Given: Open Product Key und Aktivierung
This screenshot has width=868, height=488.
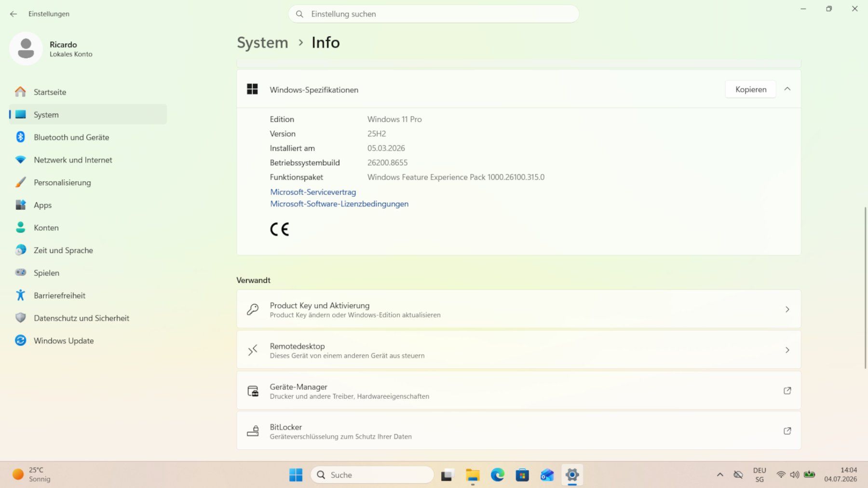Looking at the screenshot, I should pyautogui.click(x=519, y=310).
